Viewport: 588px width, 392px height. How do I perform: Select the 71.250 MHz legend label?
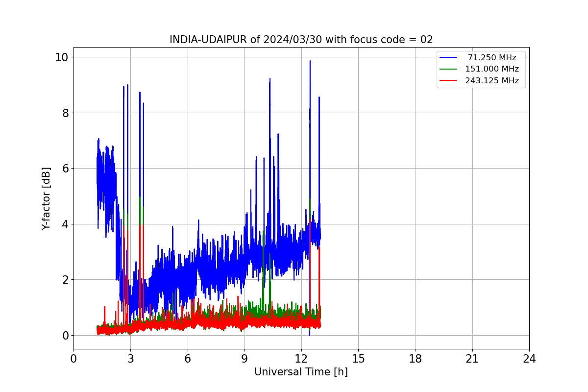coord(492,58)
